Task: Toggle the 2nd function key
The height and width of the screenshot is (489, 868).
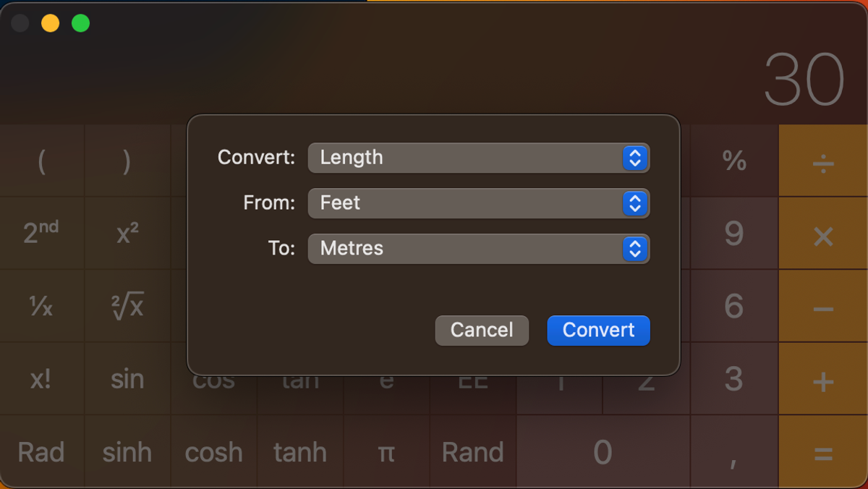Action: pos(41,233)
